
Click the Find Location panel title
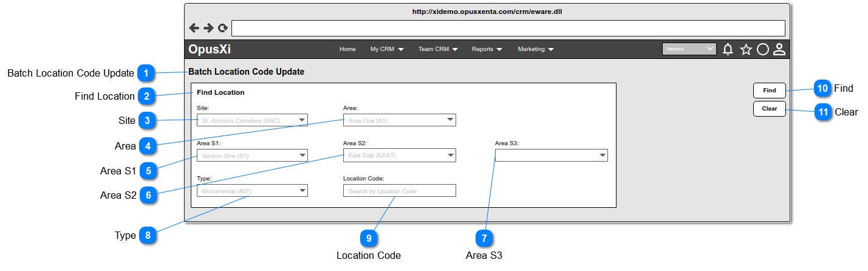tap(220, 93)
